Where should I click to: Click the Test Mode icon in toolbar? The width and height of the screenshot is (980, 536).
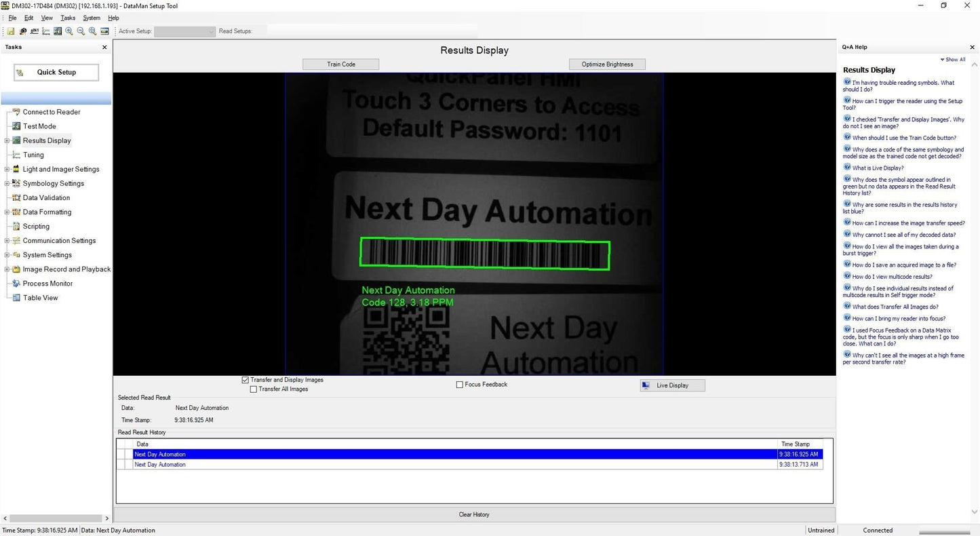tap(58, 31)
